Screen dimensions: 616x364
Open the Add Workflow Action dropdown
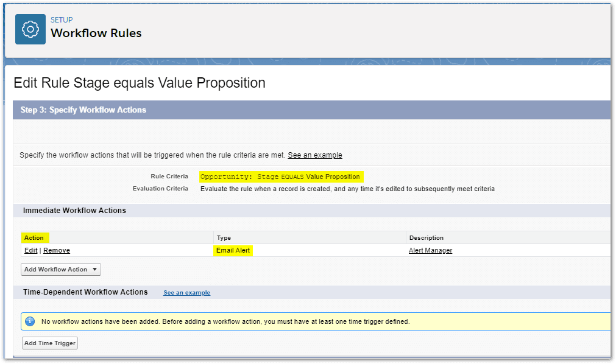pyautogui.click(x=60, y=269)
